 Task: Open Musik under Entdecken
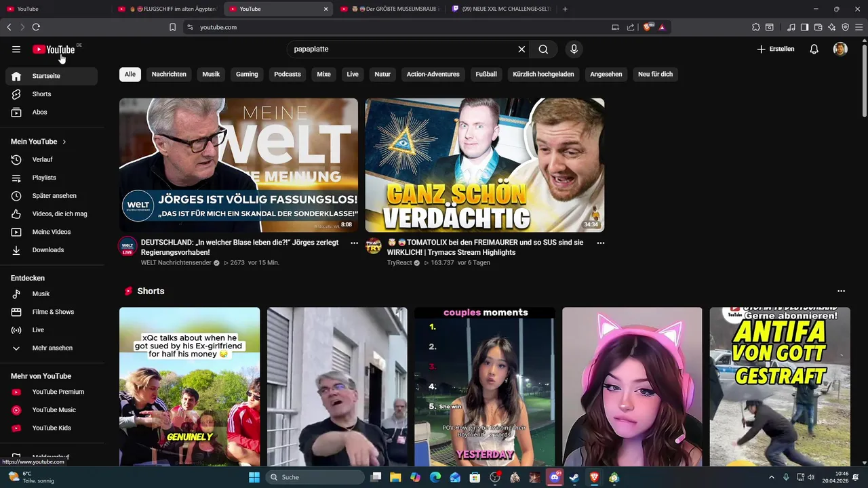pyautogui.click(x=52, y=293)
